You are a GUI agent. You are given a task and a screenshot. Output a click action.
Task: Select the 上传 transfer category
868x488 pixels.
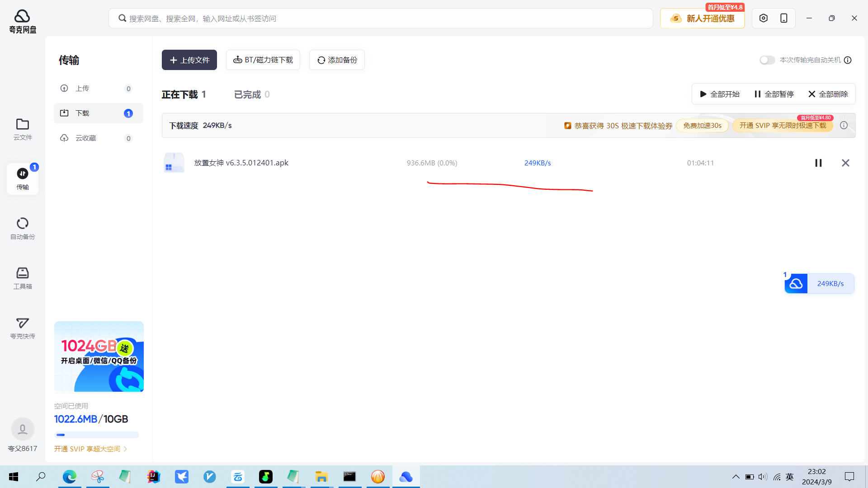tap(99, 88)
